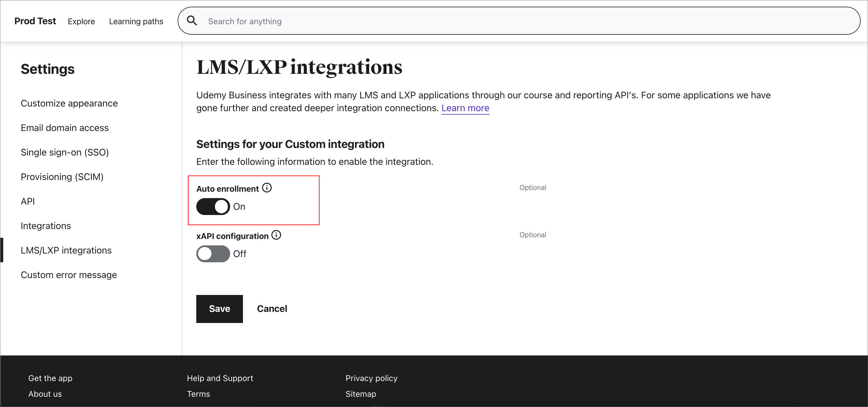Screen dimensions: 868x407
Task: Open LMS/LXP integrations sidebar item
Action: pyautogui.click(x=66, y=250)
